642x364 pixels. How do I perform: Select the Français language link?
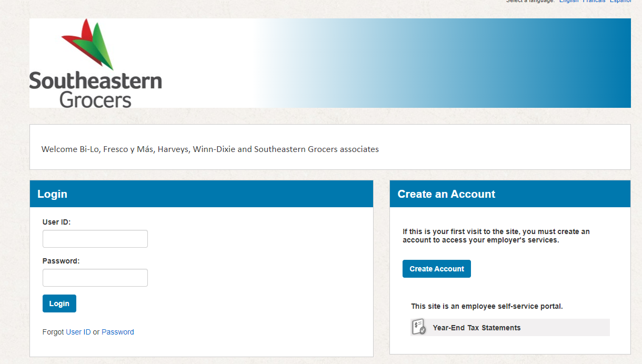594,2
